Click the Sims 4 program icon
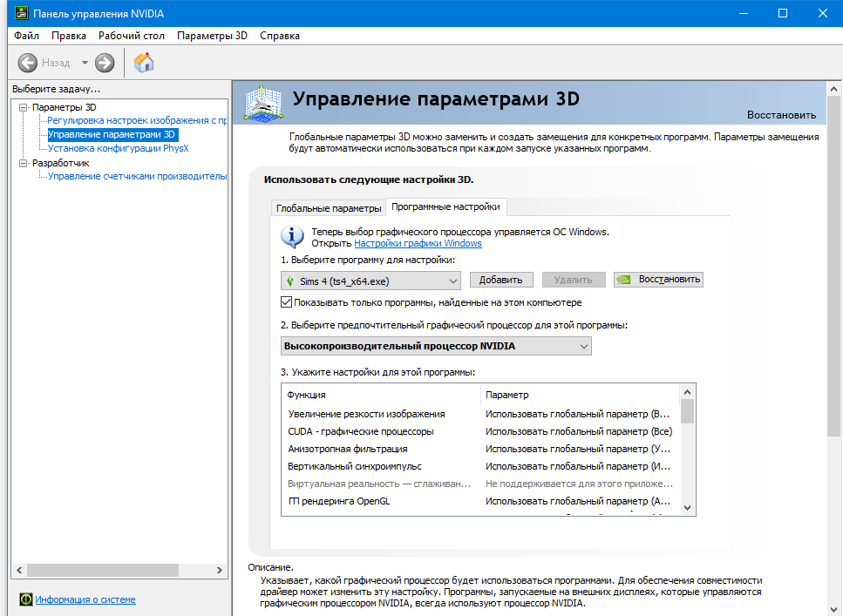 point(290,281)
